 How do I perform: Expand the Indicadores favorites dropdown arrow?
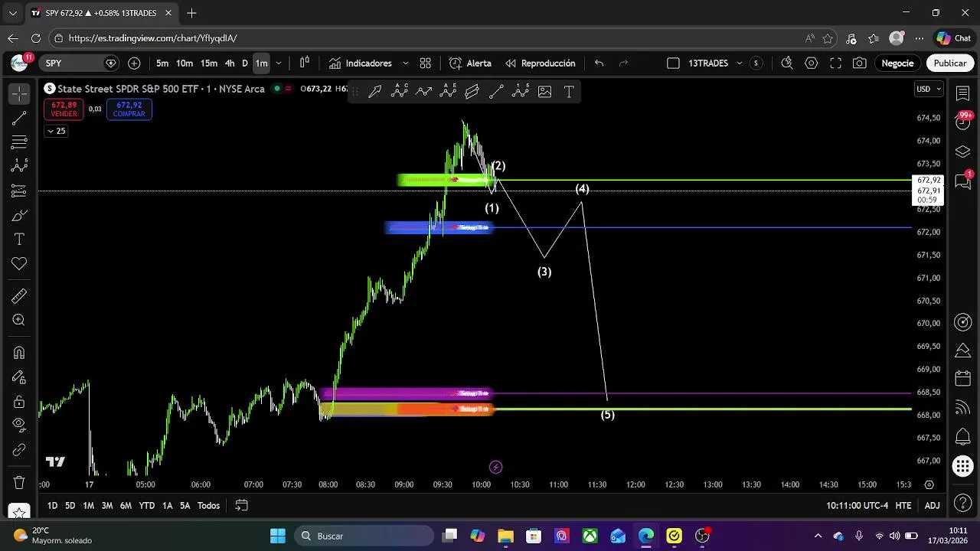click(406, 64)
